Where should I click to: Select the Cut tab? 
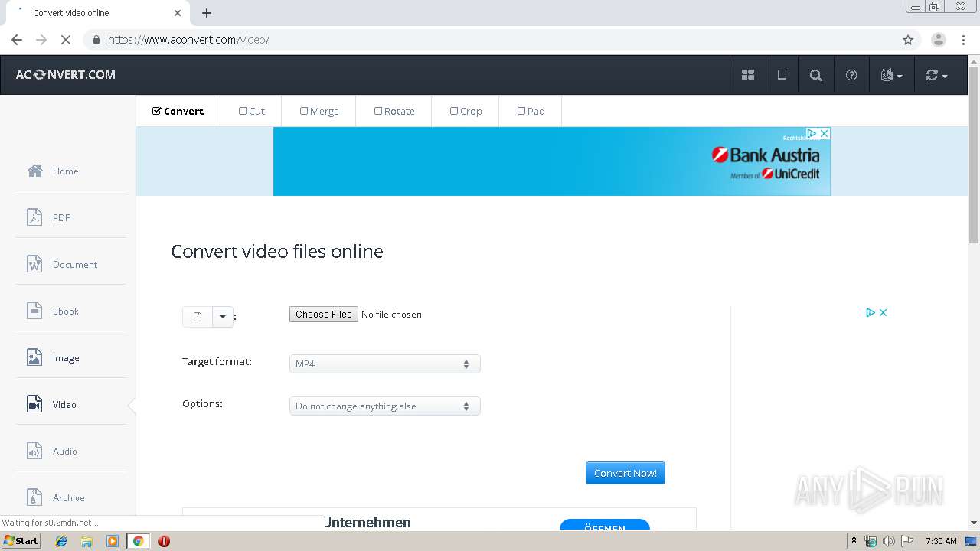pyautogui.click(x=251, y=111)
